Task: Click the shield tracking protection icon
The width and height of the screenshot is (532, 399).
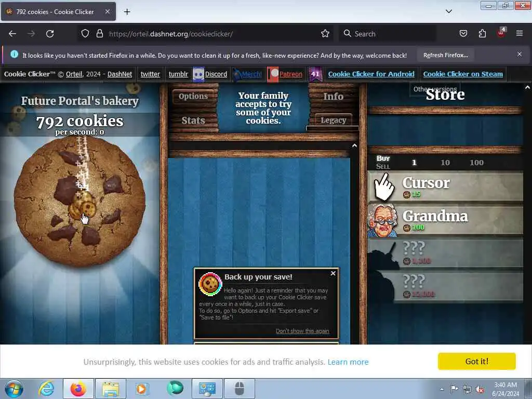Action: 85,34
